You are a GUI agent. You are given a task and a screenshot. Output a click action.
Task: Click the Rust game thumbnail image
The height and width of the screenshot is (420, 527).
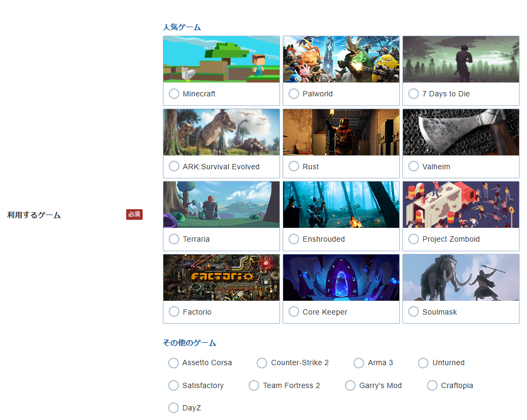pos(341,132)
